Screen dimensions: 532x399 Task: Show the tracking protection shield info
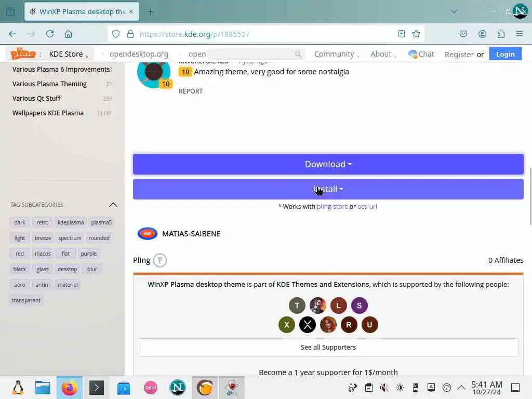click(116, 34)
